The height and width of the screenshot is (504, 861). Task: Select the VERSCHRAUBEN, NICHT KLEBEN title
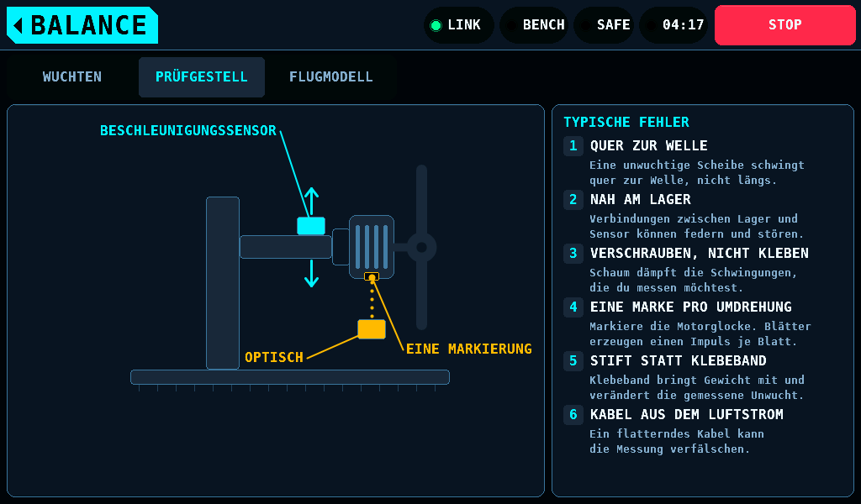(x=699, y=254)
